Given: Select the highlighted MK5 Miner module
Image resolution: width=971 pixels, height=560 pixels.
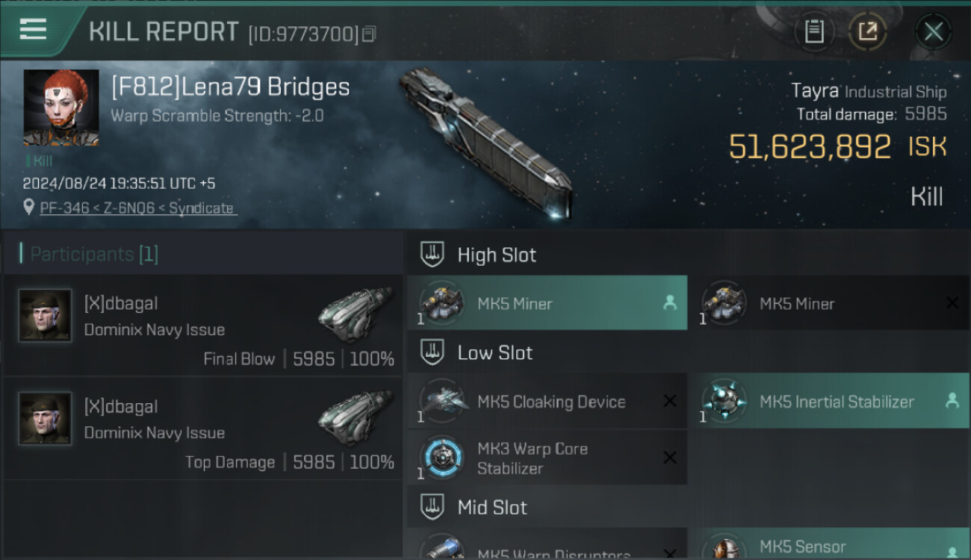Looking at the screenshot, I should click(x=547, y=303).
